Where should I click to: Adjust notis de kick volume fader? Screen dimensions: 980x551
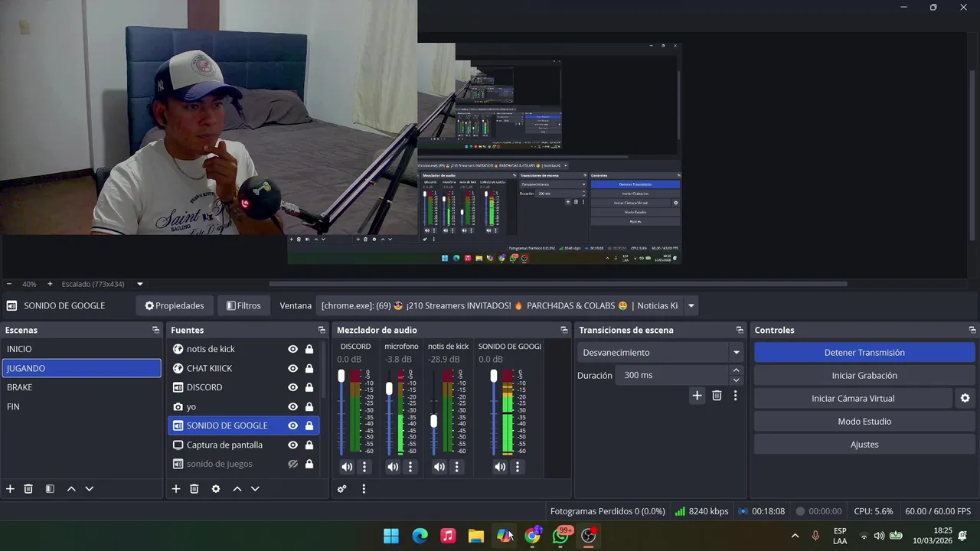[x=433, y=421]
